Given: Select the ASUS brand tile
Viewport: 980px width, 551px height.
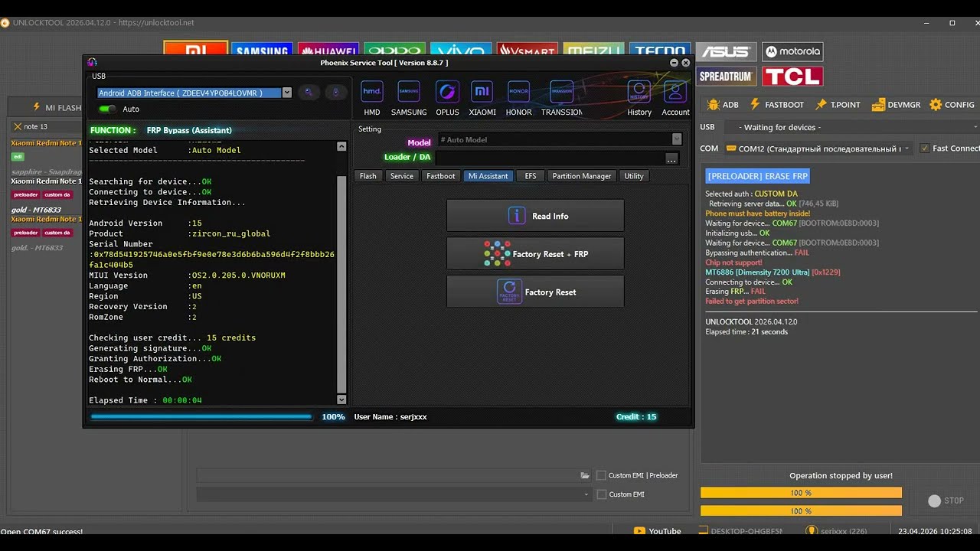Looking at the screenshot, I should pos(727,52).
